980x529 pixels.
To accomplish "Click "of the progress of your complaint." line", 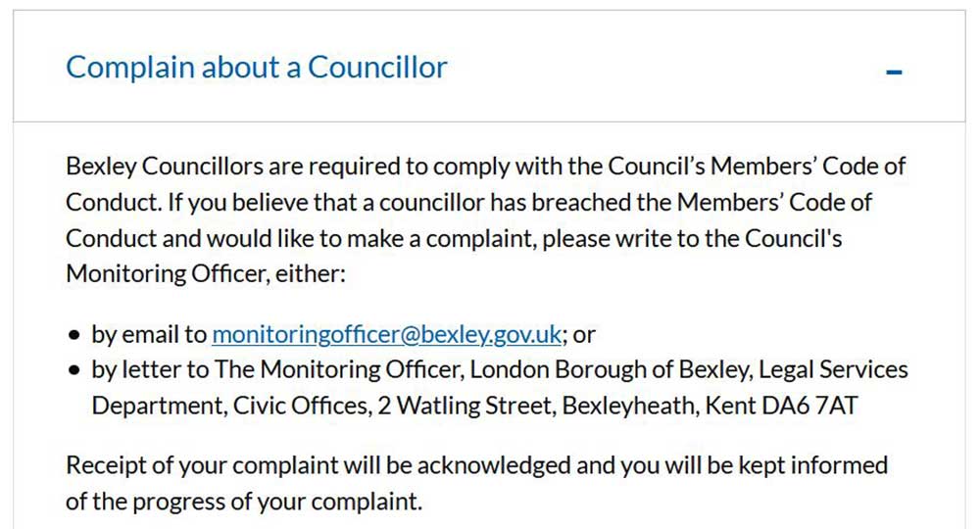I will (x=243, y=502).
